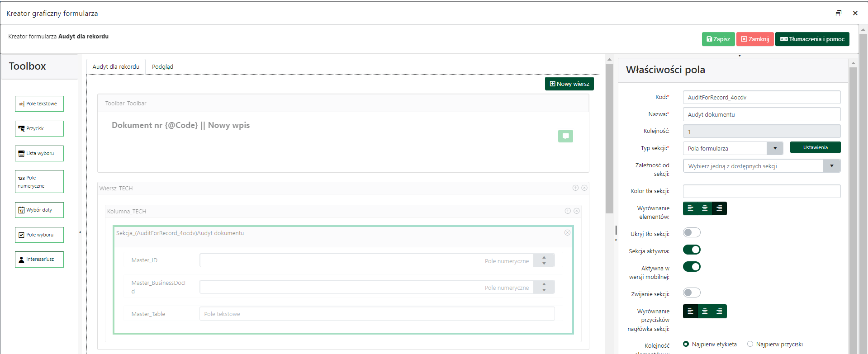Select the Interesariusz toolbox item
Image resolution: width=868 pixels, height=354 pixels.
coord(39,260)
